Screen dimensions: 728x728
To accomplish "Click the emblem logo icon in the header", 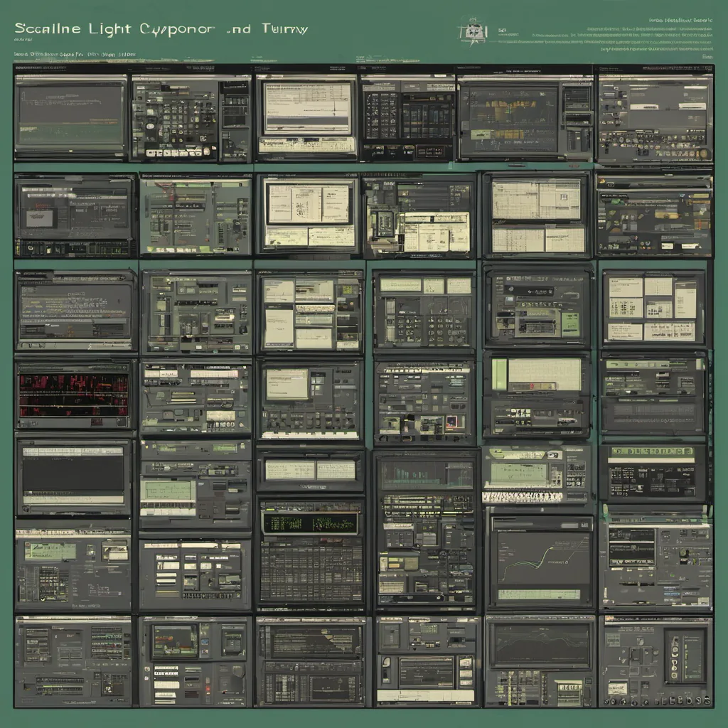I will [x=469, y=31].
